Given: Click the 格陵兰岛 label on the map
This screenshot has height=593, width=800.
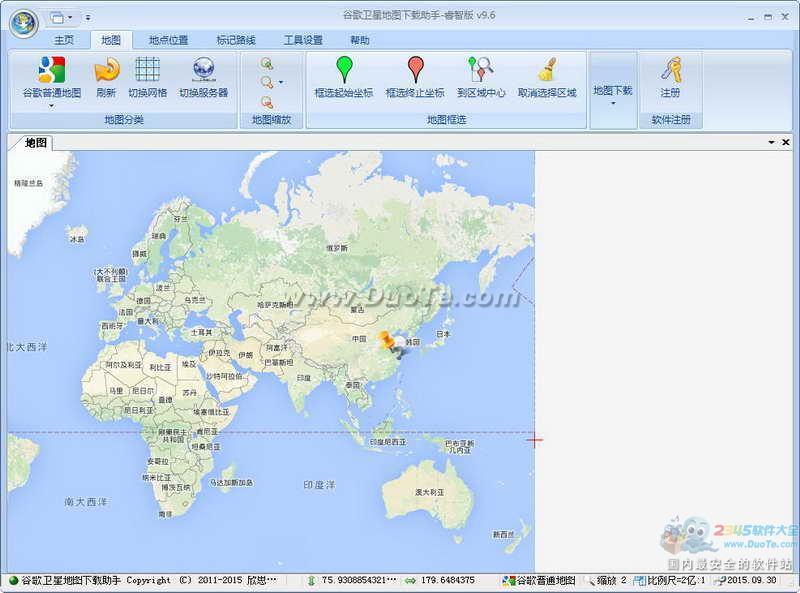Looking at the screenshot, I should 29,183.
